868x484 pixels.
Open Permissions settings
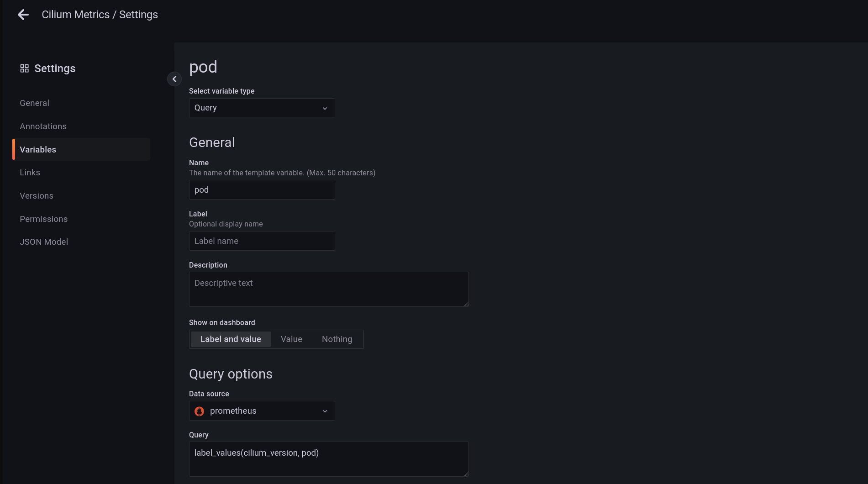44,219
